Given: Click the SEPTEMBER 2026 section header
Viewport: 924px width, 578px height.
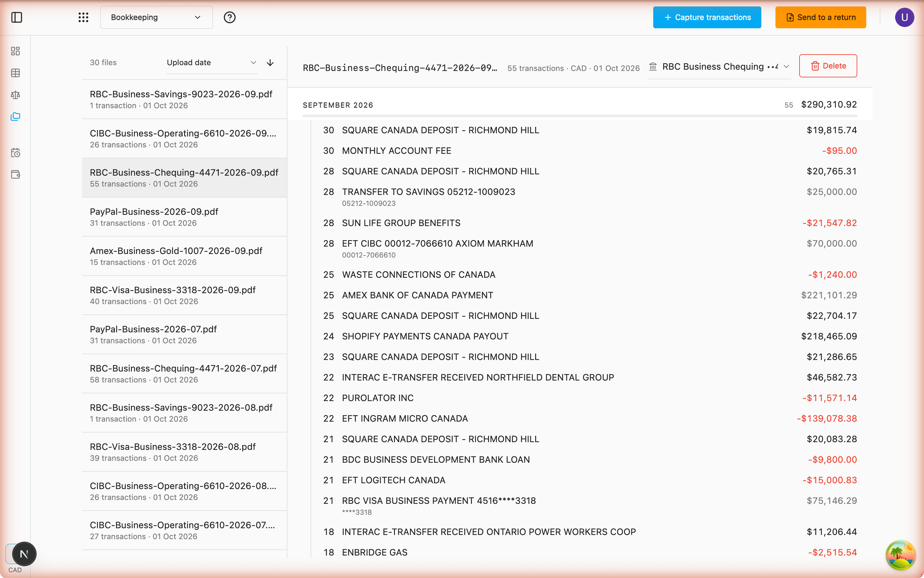Looking at the screenshot, I should (x=338, y=105).
